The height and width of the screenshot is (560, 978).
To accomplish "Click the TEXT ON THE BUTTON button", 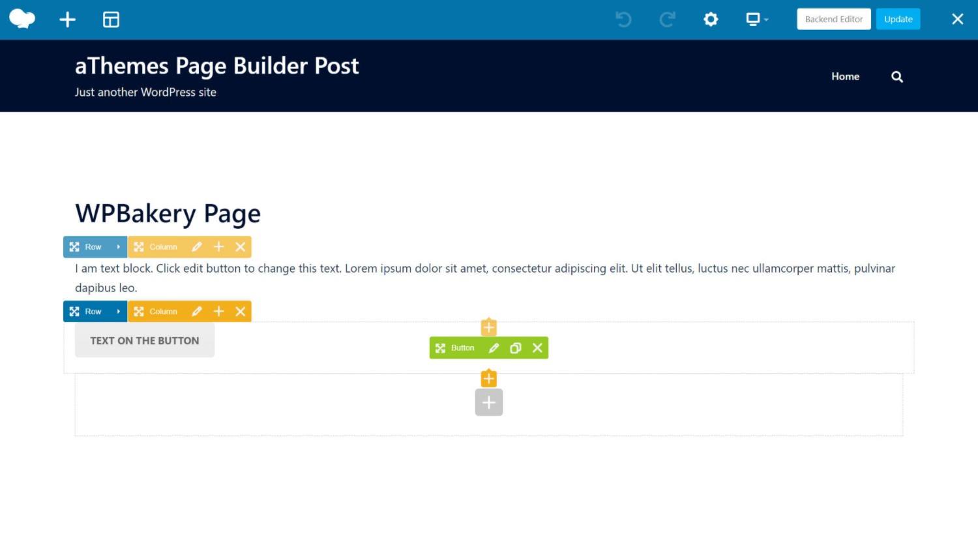I will (145, 340).
